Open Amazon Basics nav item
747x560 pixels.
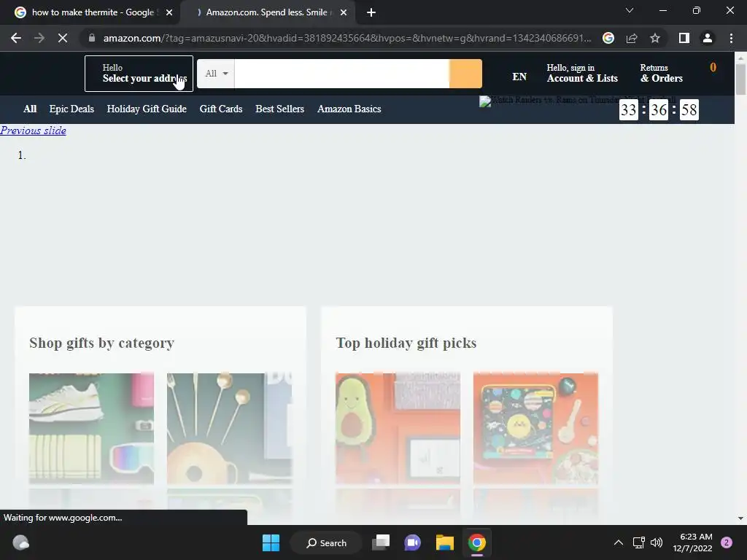pos(349,109)
